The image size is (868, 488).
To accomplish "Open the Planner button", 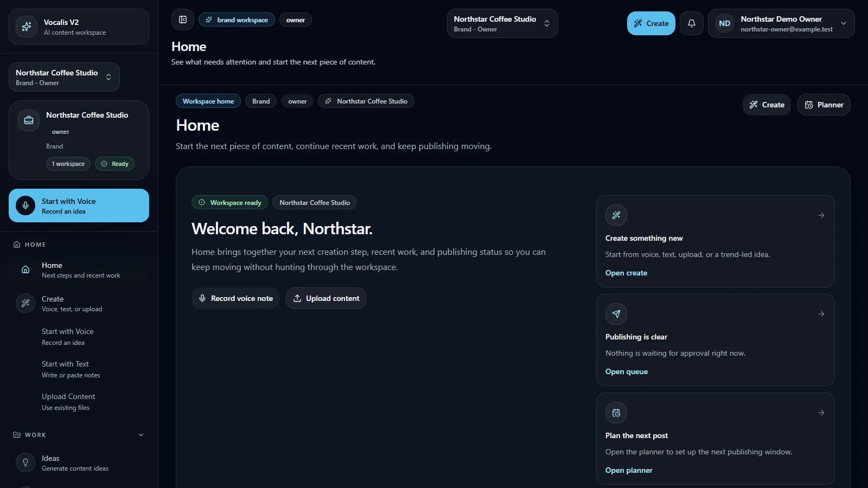I will point(824,105).
